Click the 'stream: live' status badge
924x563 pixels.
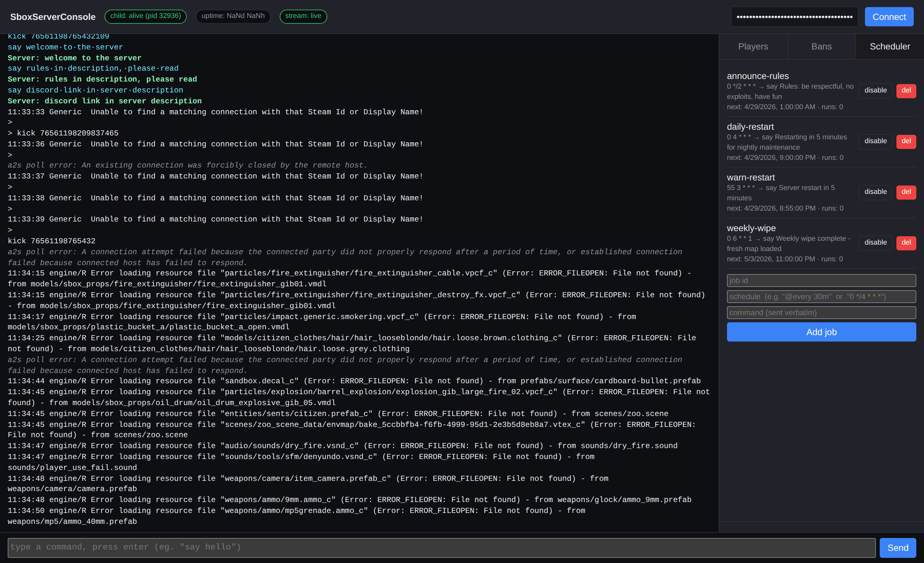303,16
